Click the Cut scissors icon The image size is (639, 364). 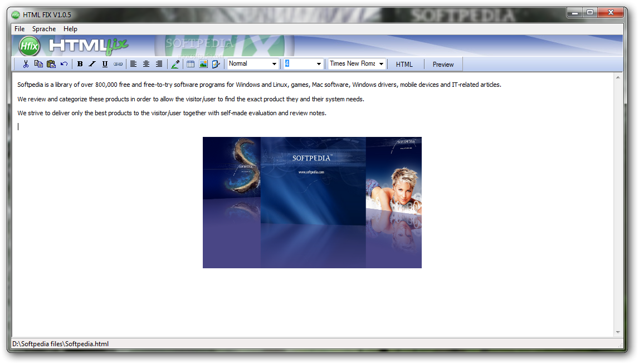[x=26, y=64]
